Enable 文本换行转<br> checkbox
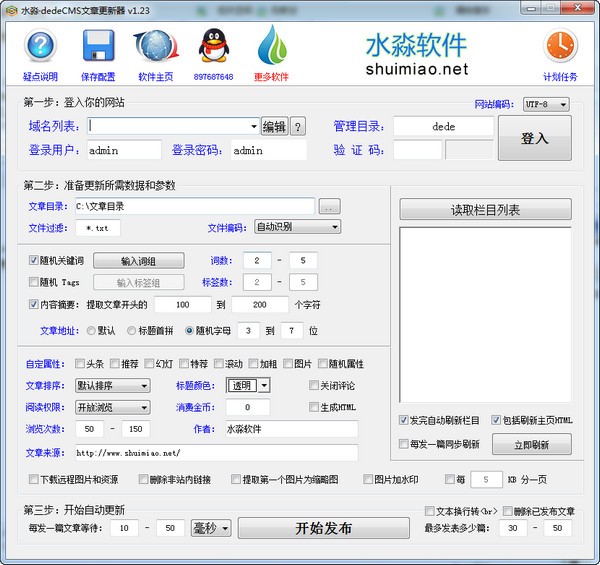 429,511
